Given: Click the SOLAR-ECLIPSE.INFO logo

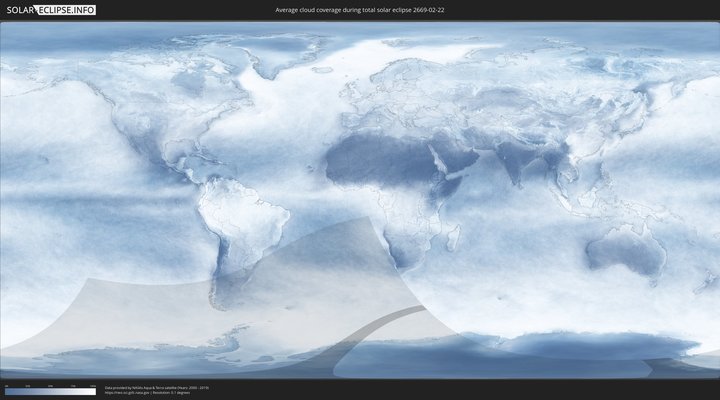Looking at the screenshot, I should [x=51, y=10].
